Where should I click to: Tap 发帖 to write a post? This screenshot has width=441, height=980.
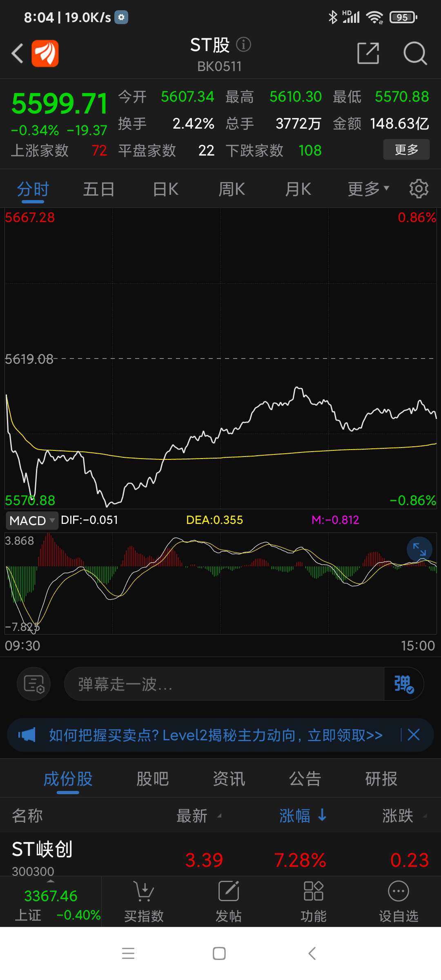229,902
